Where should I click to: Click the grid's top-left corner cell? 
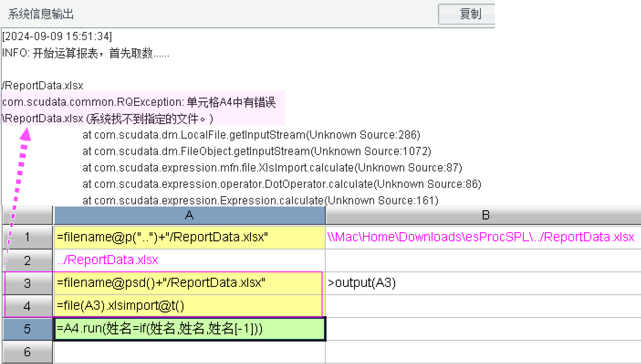pos(27,215)
